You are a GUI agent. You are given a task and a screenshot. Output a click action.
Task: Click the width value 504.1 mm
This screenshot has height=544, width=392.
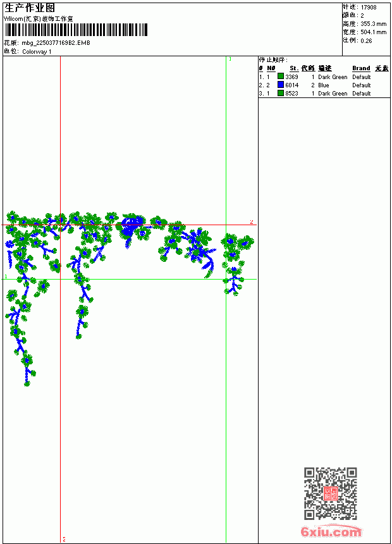pos(373,32)
